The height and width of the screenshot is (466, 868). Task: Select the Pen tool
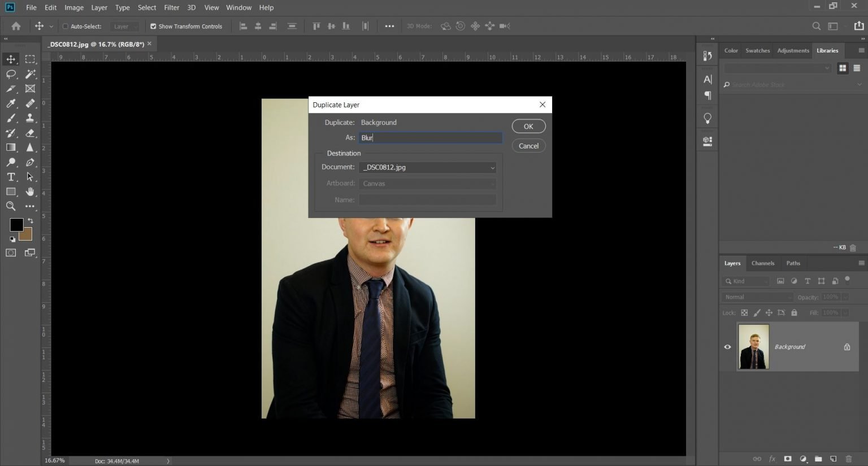30,162
